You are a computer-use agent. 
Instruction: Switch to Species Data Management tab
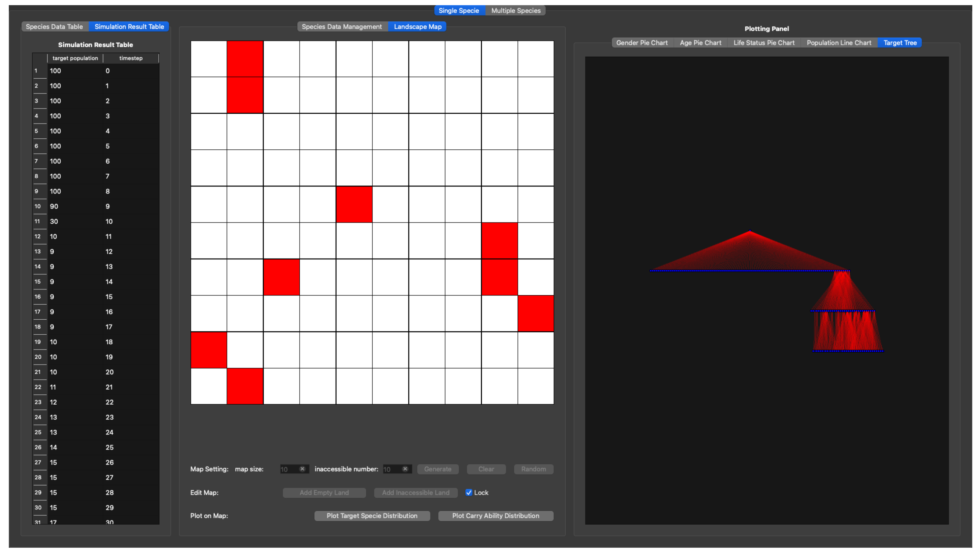tap(341, 26)
